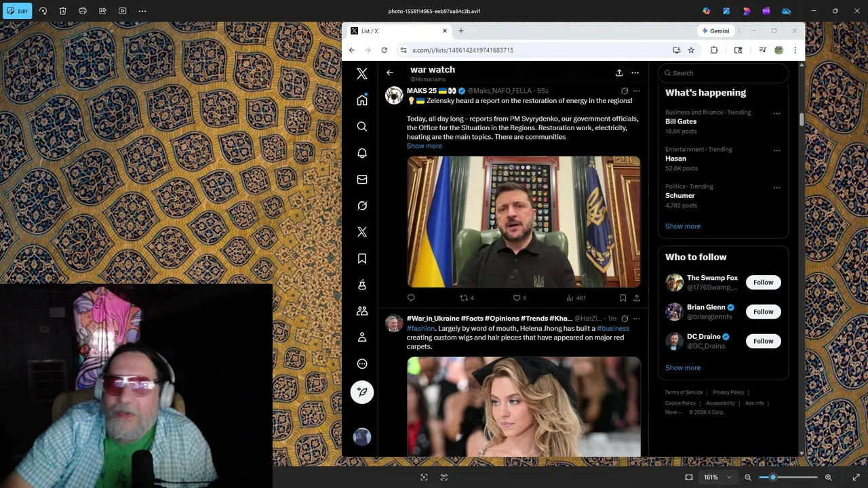This screenshot has height=488, width=868.
Task: Rotate the image in Photos toolbar
Action: point(43,11)
